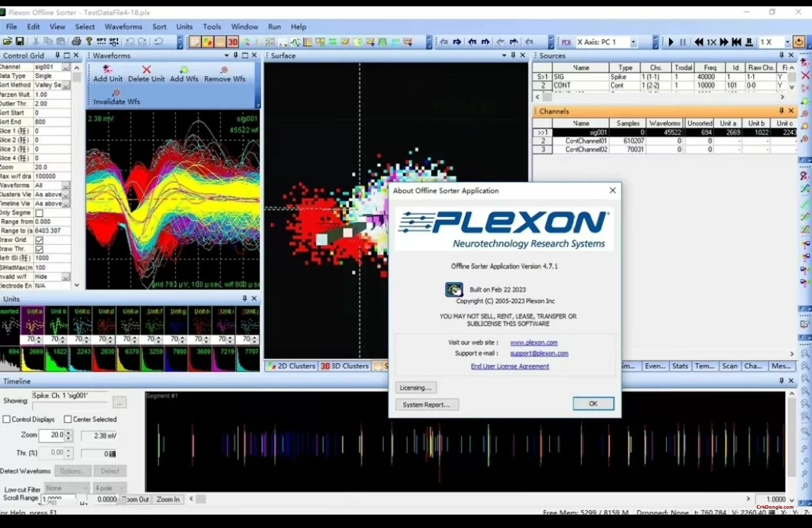Open the X Axis: PC 1 dropdown
The height and width of the screenshot is (528, 812).
tap(632, 42)
